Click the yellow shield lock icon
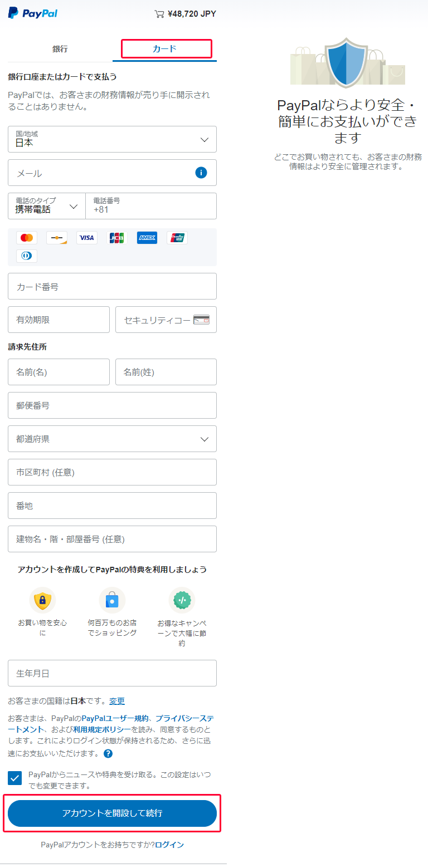428x868 pixels. 42,600
